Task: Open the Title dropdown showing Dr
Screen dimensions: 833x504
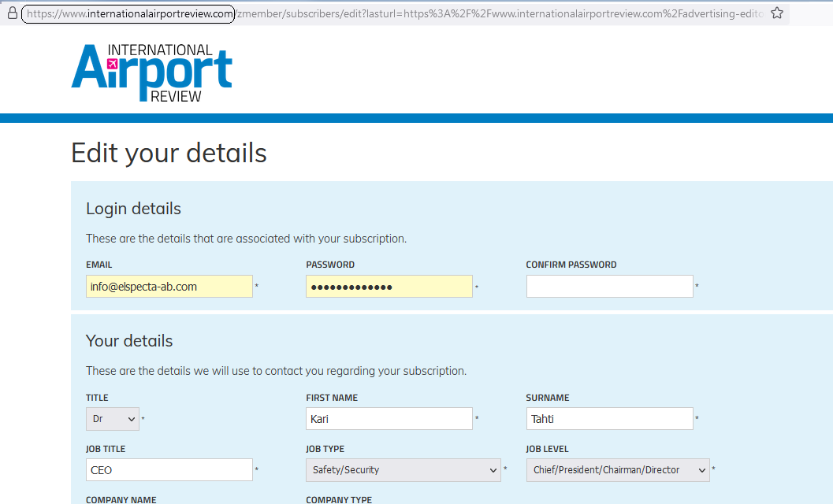Action: coord(113,419)
